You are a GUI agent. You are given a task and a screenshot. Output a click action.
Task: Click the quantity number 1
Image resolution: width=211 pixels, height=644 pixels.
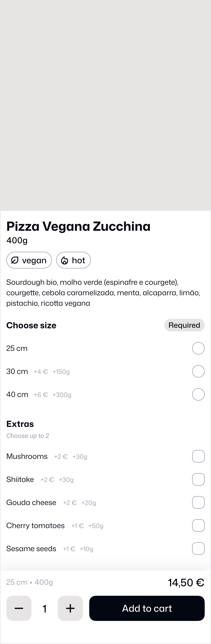(45, 609)
